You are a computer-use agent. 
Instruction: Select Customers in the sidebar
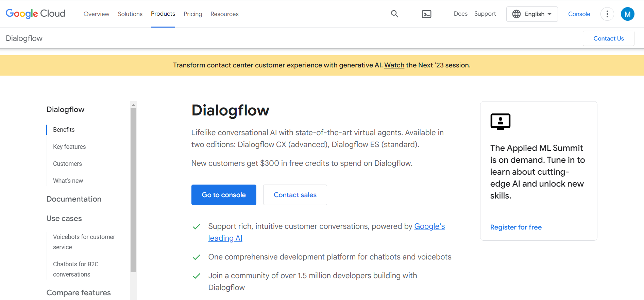[67, 164]
